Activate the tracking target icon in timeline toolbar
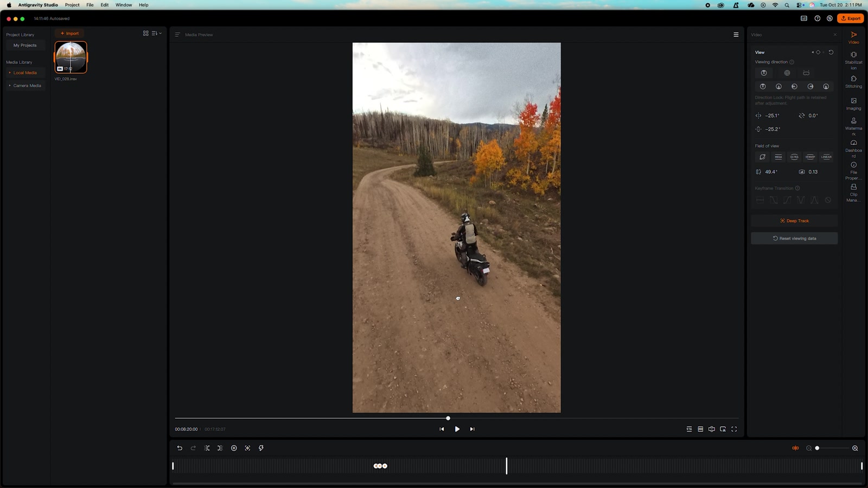The image size is (868, 488). [x=247, y=448]
